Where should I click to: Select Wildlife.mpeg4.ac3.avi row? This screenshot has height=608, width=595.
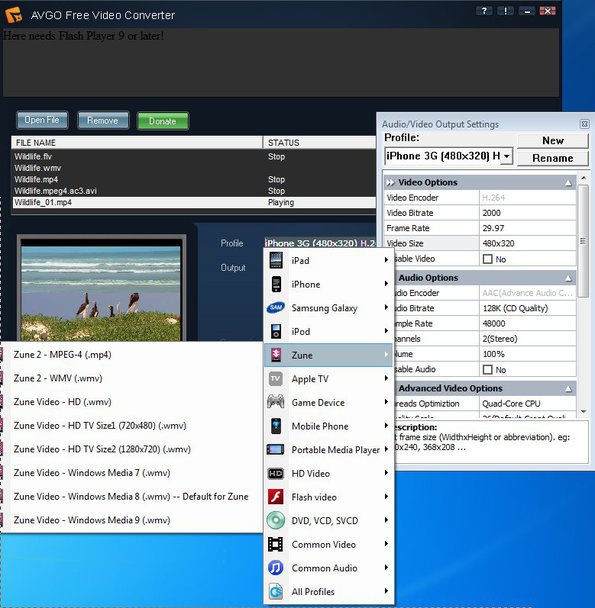193,191
